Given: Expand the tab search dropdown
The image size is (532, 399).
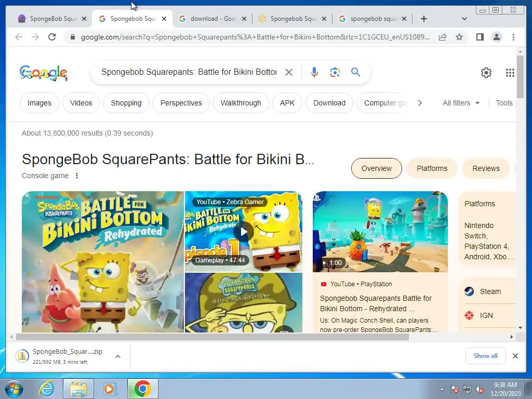Looking at the screenshot, I should tap(464, 19).
